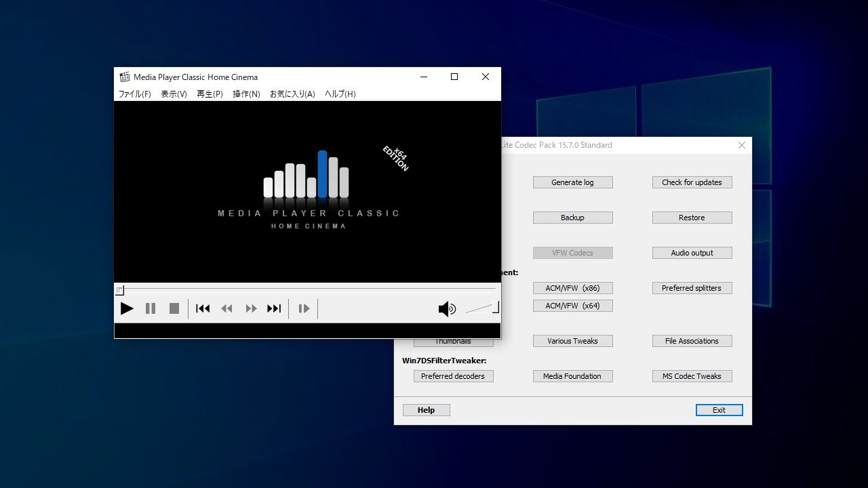This screenshot has height=488, width=868.
Task: Step forward one frame icon
Action: [304, 308]
